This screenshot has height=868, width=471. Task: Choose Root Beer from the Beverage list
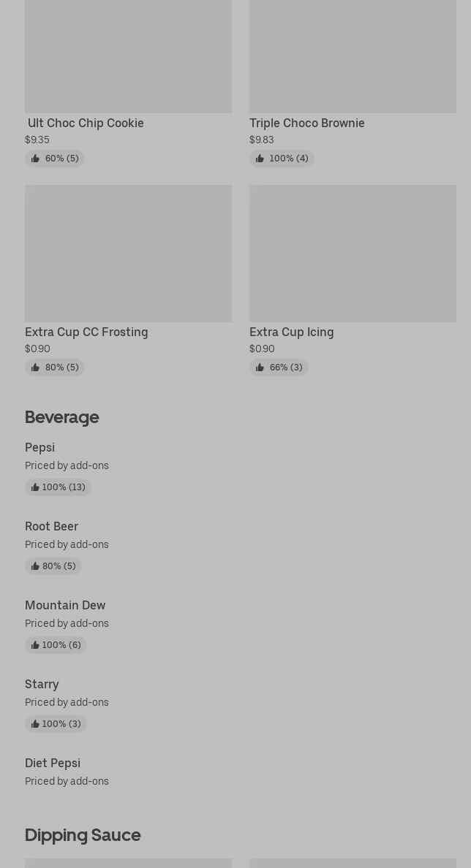point(51,526)
